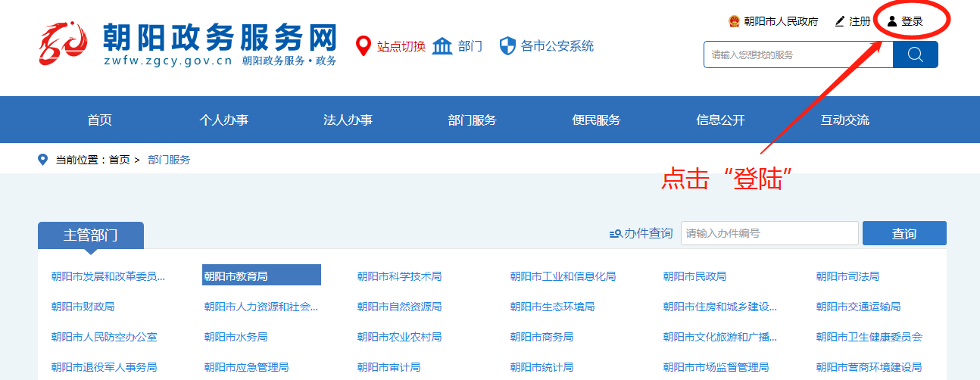Open the 朝阳市民政局 department link
This screenshot has height=380, width=980.
(x=694, y=276)
